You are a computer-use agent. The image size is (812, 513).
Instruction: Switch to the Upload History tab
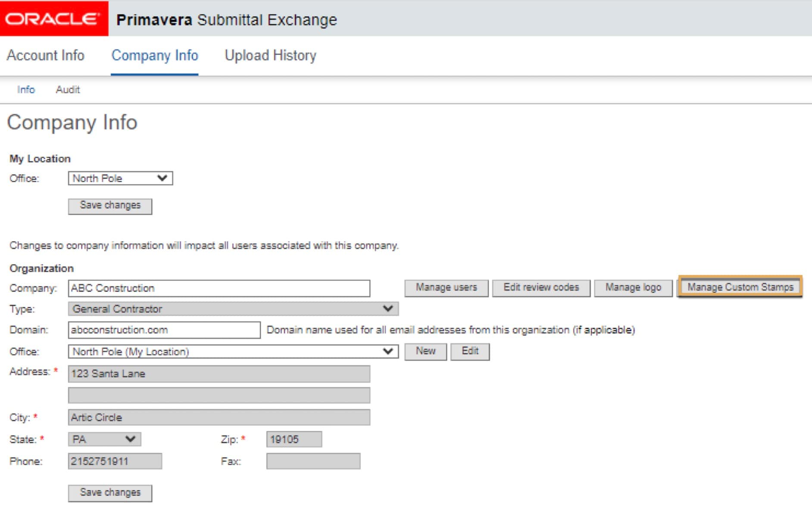270,56
